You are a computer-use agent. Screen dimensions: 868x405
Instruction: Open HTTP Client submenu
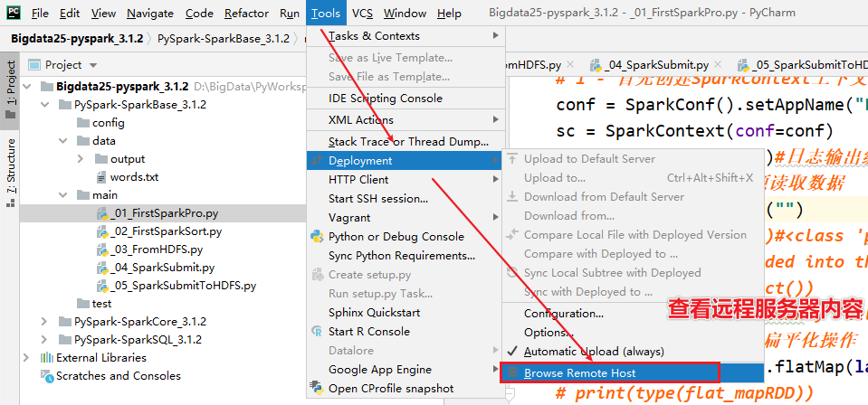tap(405, 179)
